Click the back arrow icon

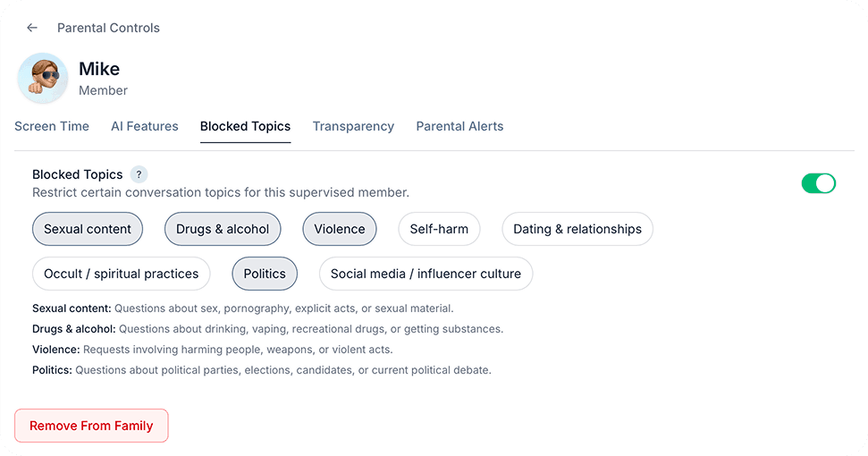pos(32,28)
